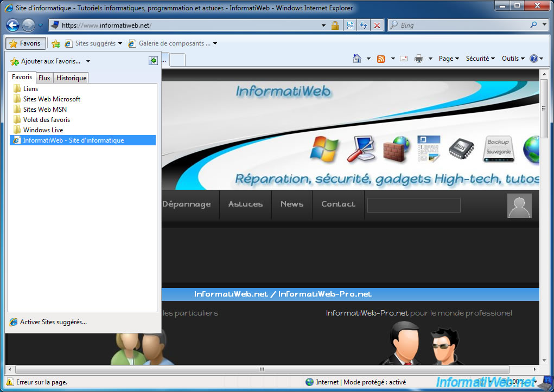Click the security lock icon
Screen dimensions: 554x392
335,25
